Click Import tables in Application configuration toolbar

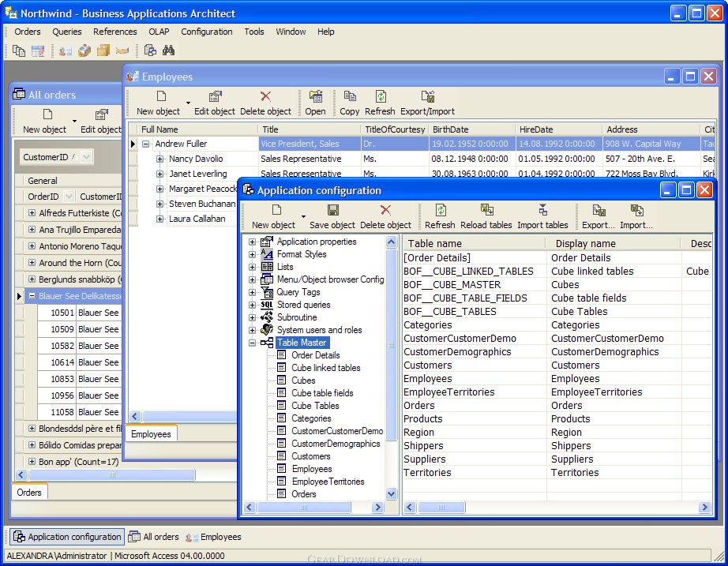(542, 216)
